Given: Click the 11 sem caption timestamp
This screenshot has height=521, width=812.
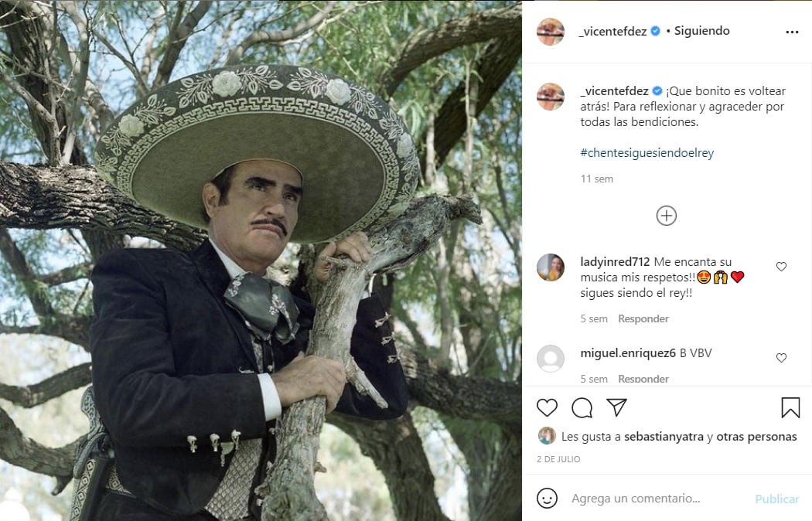Looking at the screenshot, I should [596, 178].
